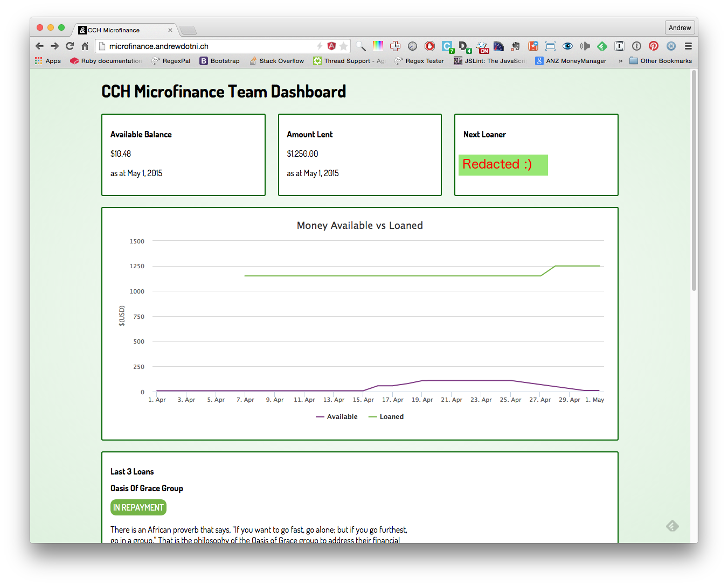The image size is (728, 586).
Task: Show hidden bookmarks with the double chevron
Action: coord(620,61)
